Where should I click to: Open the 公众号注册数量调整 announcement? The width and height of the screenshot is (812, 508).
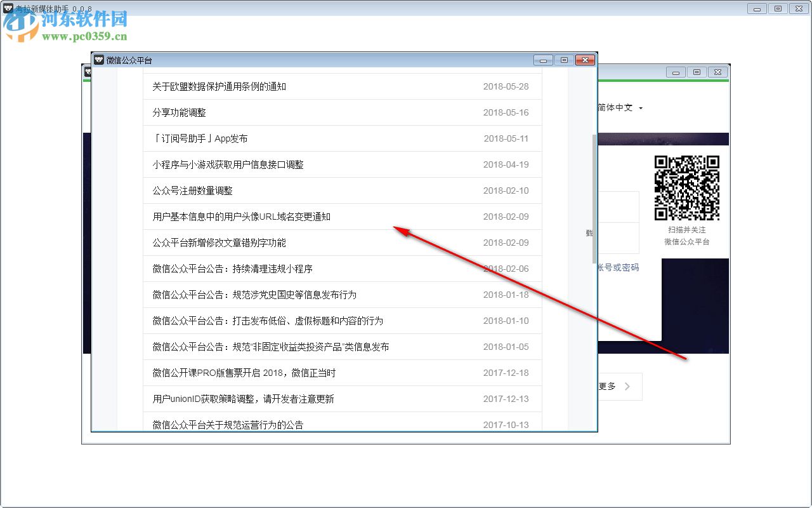point(192,190)
